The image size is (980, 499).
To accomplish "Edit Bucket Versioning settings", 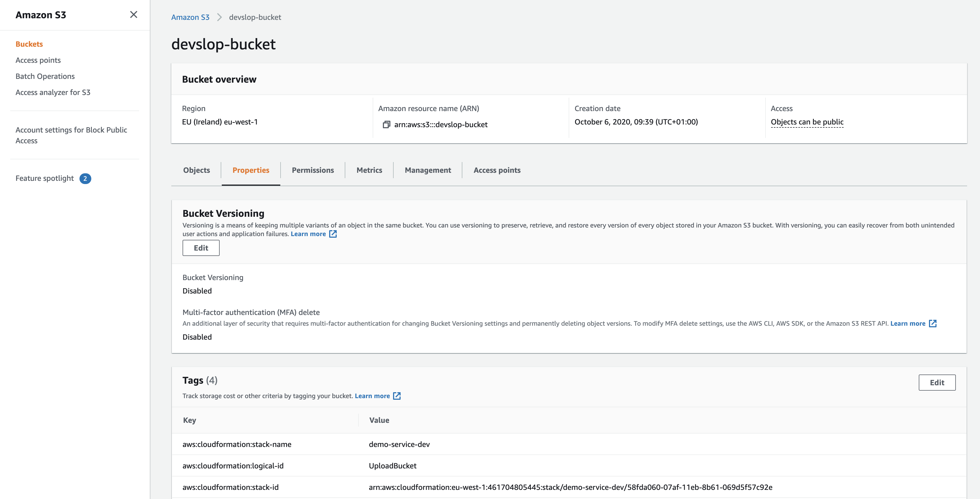I will [201, 248].
